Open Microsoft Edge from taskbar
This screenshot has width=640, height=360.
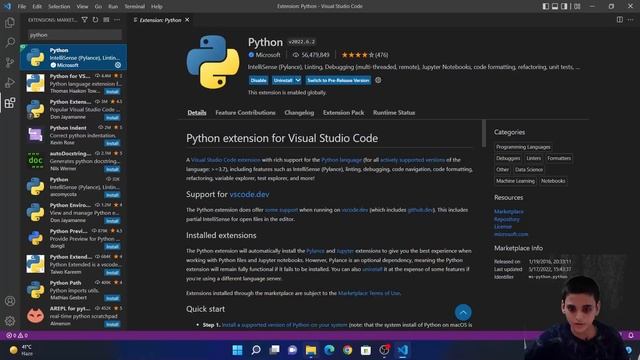[329, 350]
